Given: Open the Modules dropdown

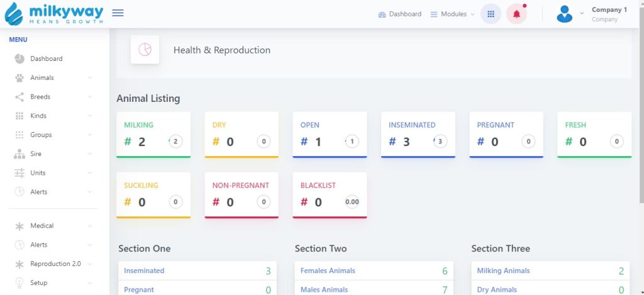Looking at the screenshot, I should point(452,14).
